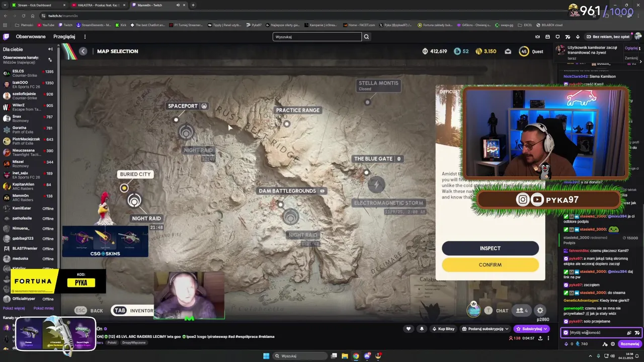Select The Blue Gate map label
Screen dimensions: 644x362
tap(377, 159)
